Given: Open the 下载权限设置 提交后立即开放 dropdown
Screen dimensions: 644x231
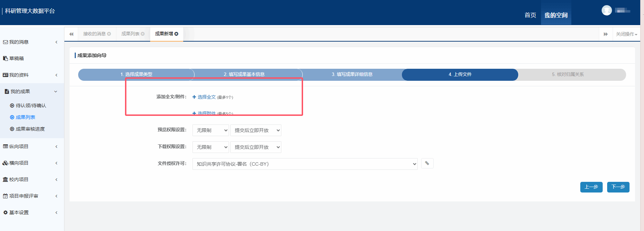Looking at the screenshot, I should [x=256, y=147].
